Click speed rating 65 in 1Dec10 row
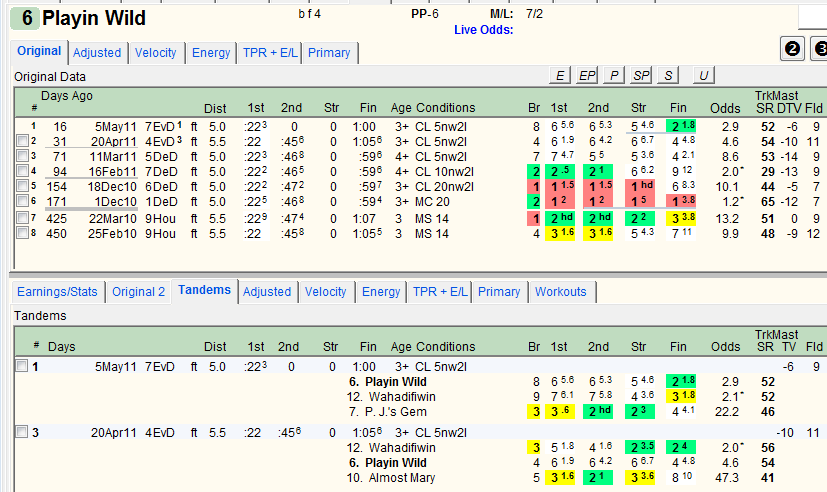 click(768, 202)
